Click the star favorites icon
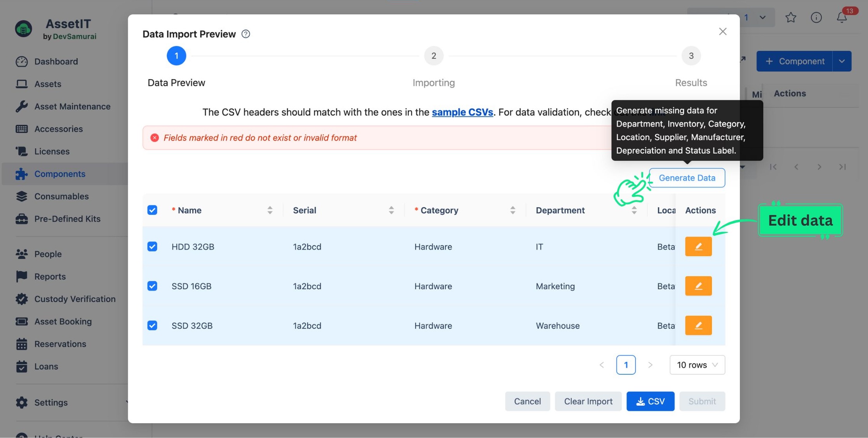This screenshot has width=868, height=438. (x=790, y=17)
